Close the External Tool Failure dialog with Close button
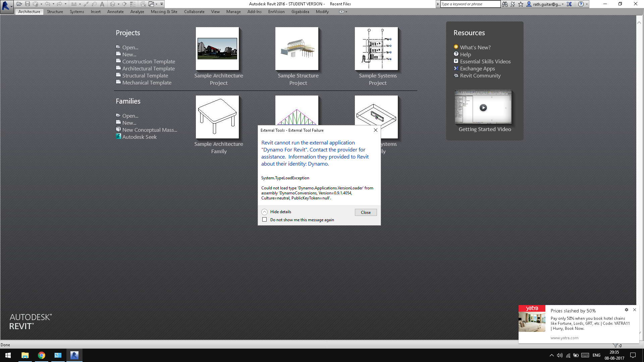 (x=366, y=212)
